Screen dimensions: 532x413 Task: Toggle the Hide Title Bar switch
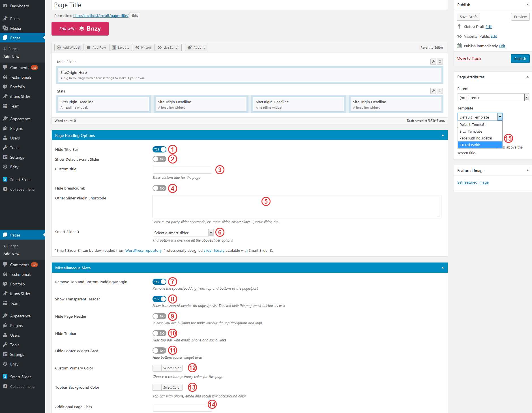159,149
